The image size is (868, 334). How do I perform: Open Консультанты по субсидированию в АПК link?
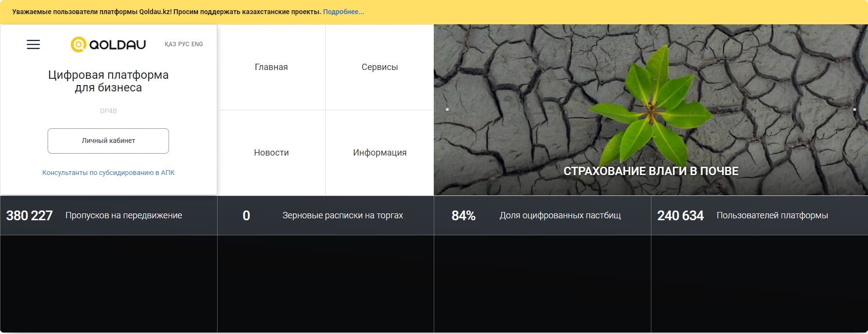(x=108, y=173)
